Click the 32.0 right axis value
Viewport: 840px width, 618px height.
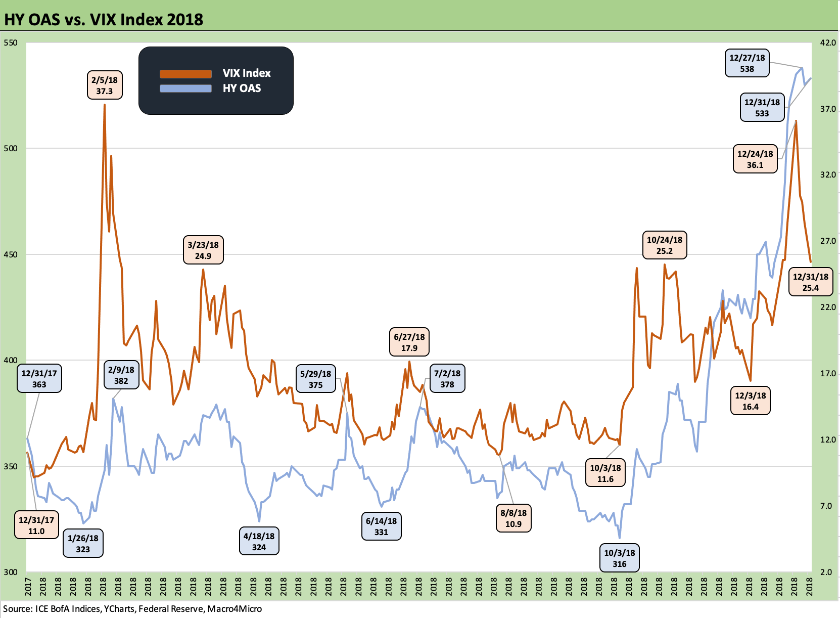[828, 174]
